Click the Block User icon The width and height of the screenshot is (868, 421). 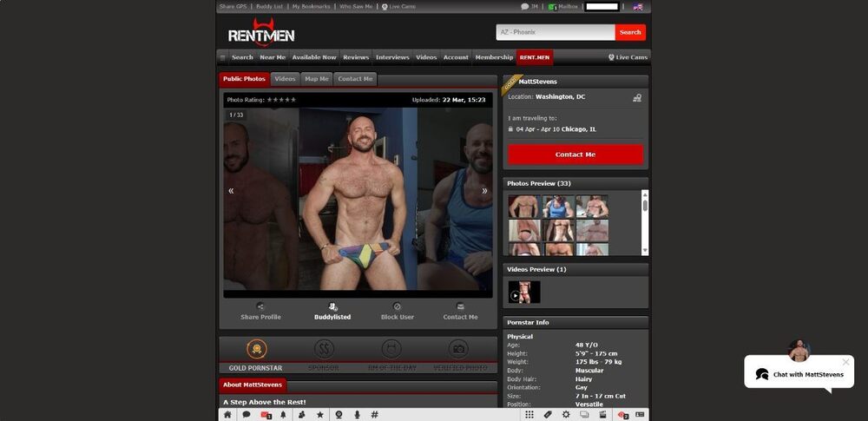click(397, 306)
